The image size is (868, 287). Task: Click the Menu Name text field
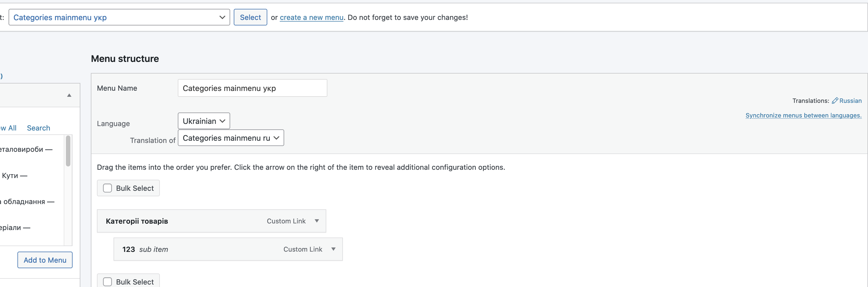point(252,88)
